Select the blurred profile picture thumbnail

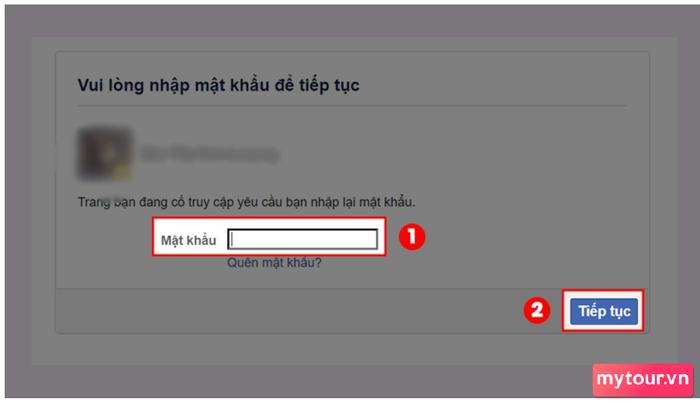pyautogui.click(x=105, y=154)
